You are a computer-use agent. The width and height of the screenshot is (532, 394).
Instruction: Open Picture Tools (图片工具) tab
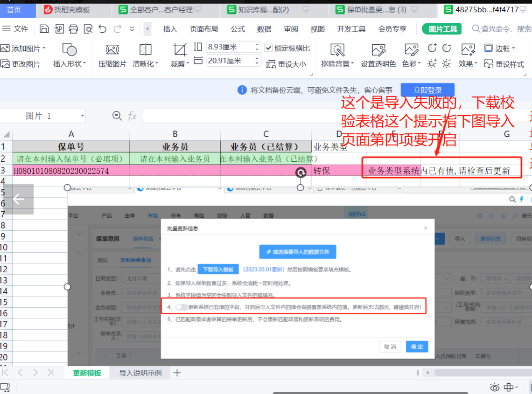point(443,29)
